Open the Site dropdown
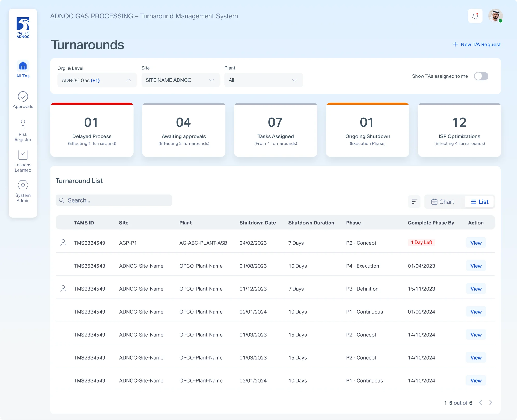The height and width of the screenshot is (420, 517). (x=181, y=80)
